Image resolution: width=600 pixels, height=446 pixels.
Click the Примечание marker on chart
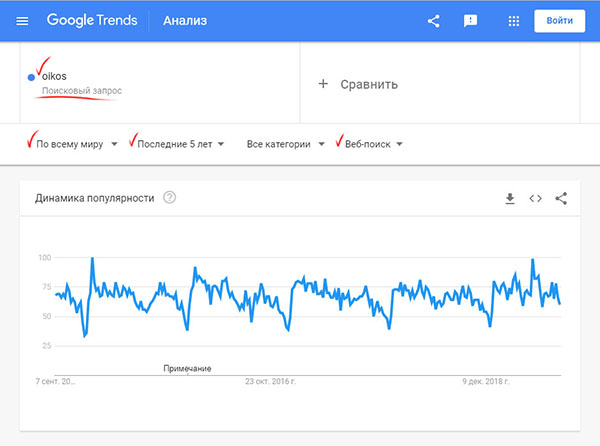[187, 369]
